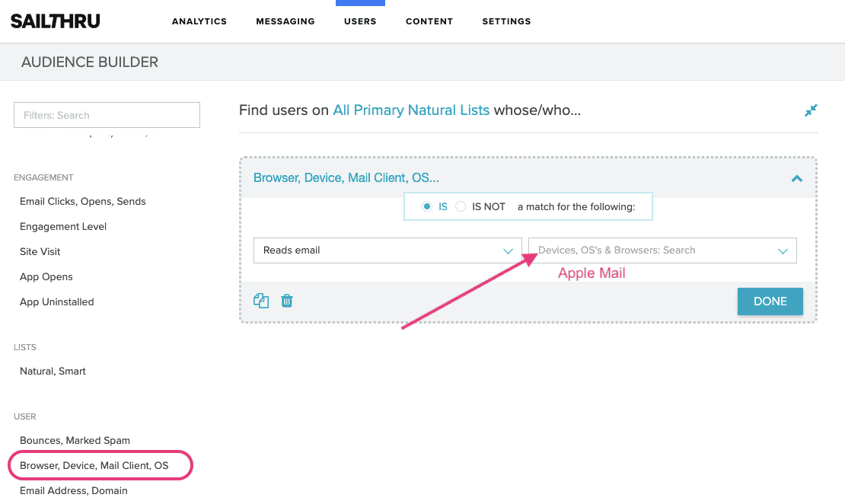845x504 pixels.
Task: Switch to the MESSAGING tab
Action: (x=285, y=21)
